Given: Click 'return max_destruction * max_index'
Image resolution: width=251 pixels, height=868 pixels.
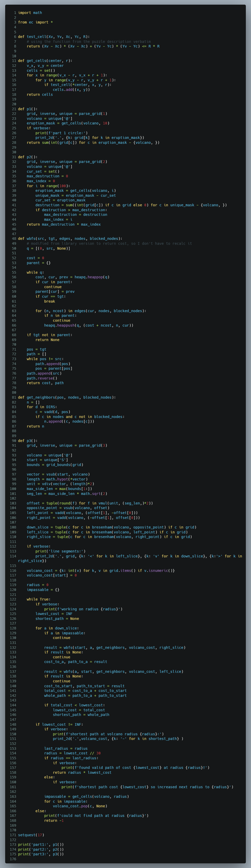Looking at the screenshot, I should (64, 224).
